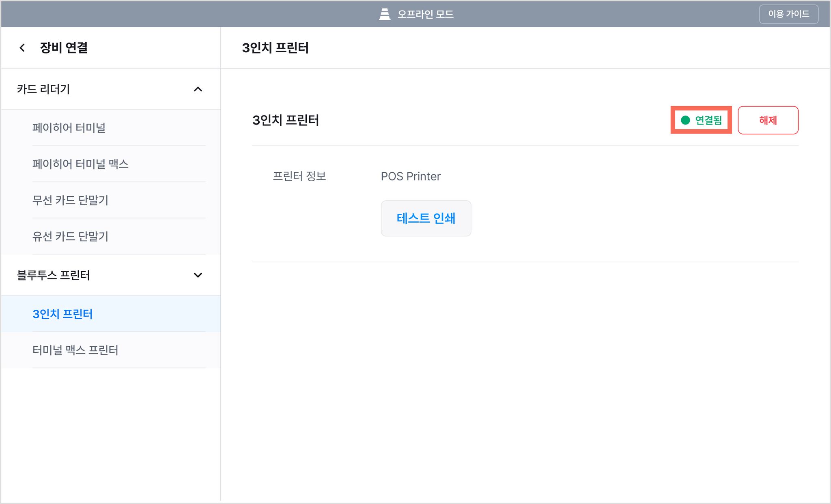The image size is (831, 504).
Task: Select 페이히어 터미널 맥스 in the sidebar
Action: [111, 164]
